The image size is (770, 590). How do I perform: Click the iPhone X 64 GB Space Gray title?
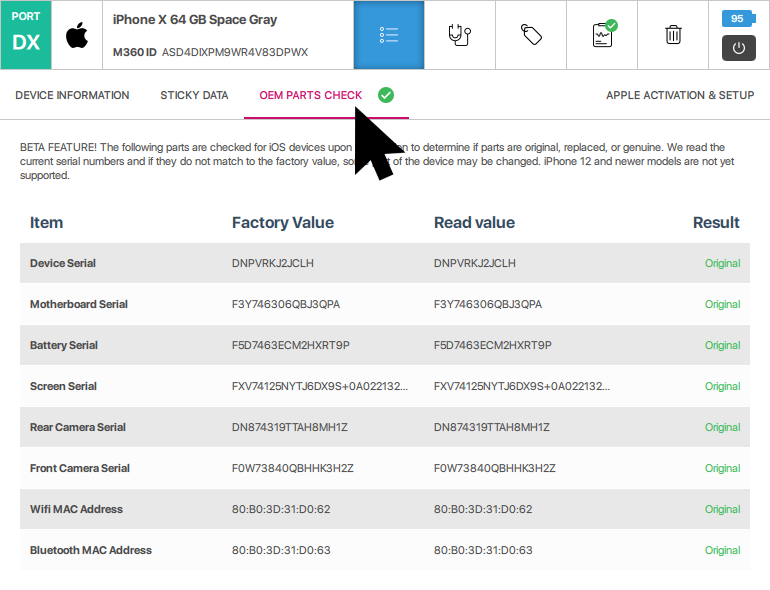[x=194, y=20]
